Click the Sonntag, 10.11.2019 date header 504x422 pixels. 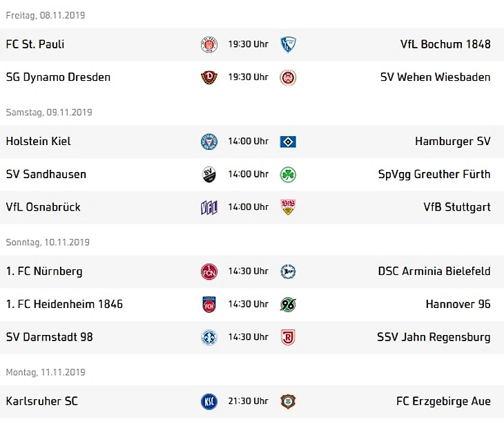coord(48,242)
